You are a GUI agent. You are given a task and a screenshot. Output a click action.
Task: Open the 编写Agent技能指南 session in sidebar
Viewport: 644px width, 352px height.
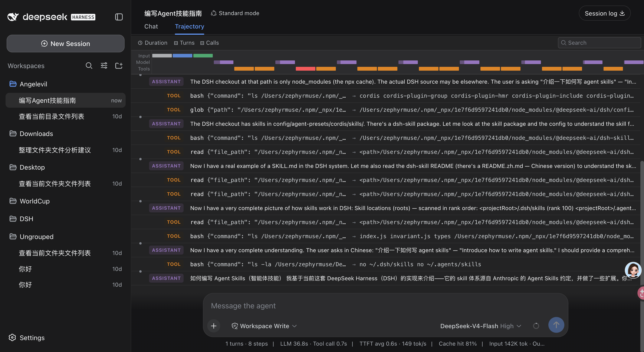pyautogui.click(x=66, y=100)
